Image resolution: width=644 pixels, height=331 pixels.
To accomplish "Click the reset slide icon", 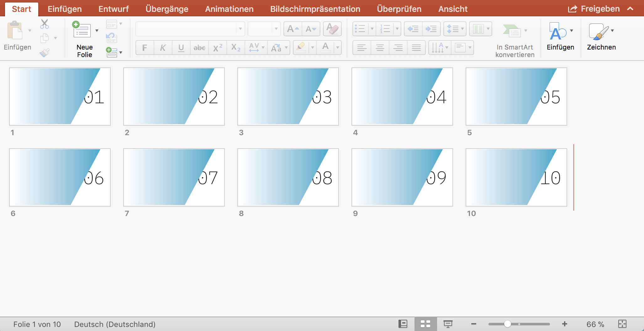I will tap(112, 38).
